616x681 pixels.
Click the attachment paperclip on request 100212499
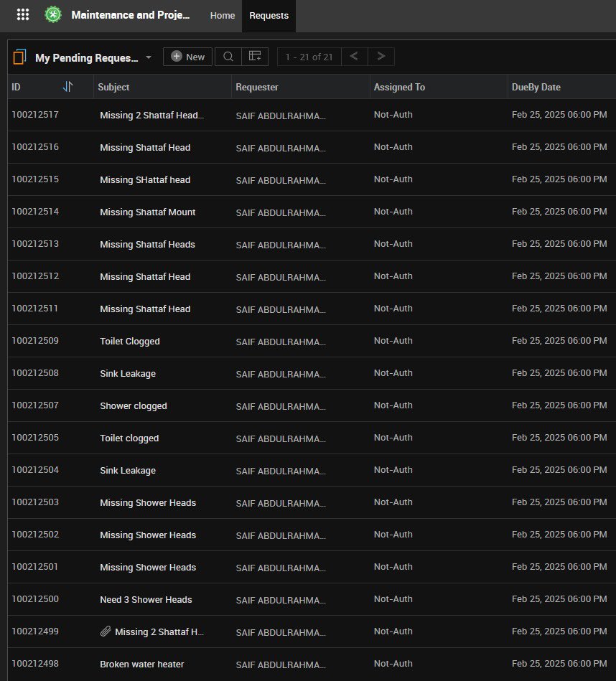click(x=106, y=631)
